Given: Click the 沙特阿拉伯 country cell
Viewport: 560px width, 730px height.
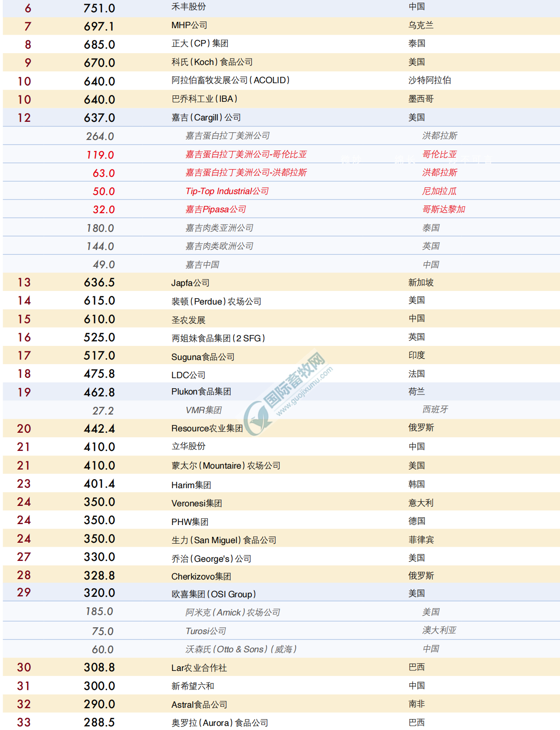Looking at the screenshot, I should click(x=429, y=80).
